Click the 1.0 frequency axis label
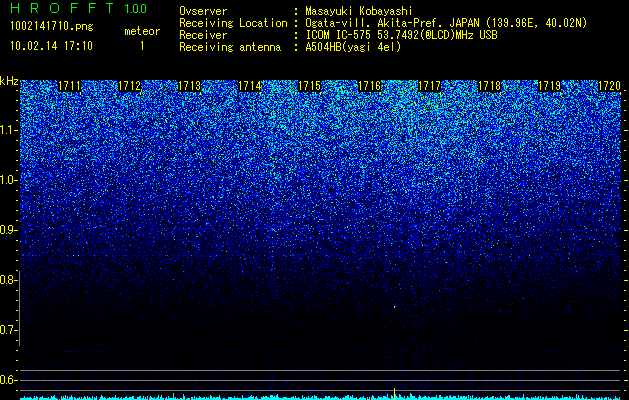The image size is (629, 400). click(9, 180)
